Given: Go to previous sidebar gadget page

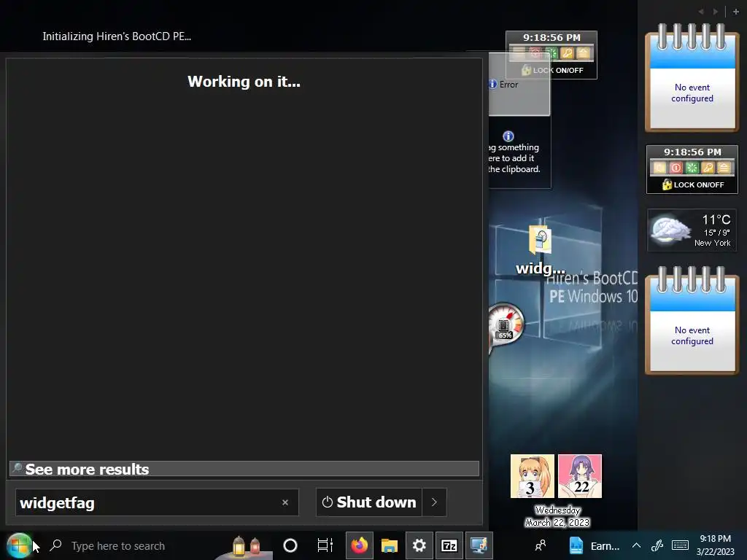Looking at the screenshot, I should [701, 12].
